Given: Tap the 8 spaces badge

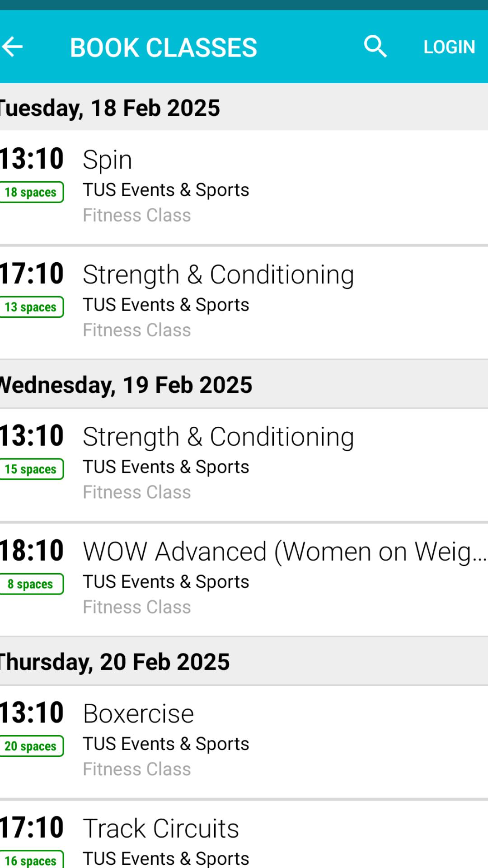Looking at the screenshot, I should (31, 584).
